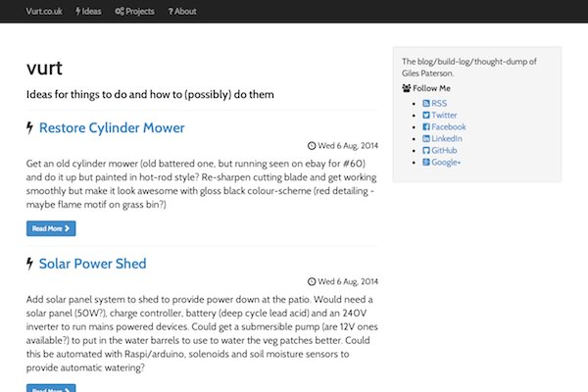Click lightning bolt icon beside Restore Cylinder Mower
Image resolution: width=588 pixels, height=392 pixels.
[x=30, y=128]
